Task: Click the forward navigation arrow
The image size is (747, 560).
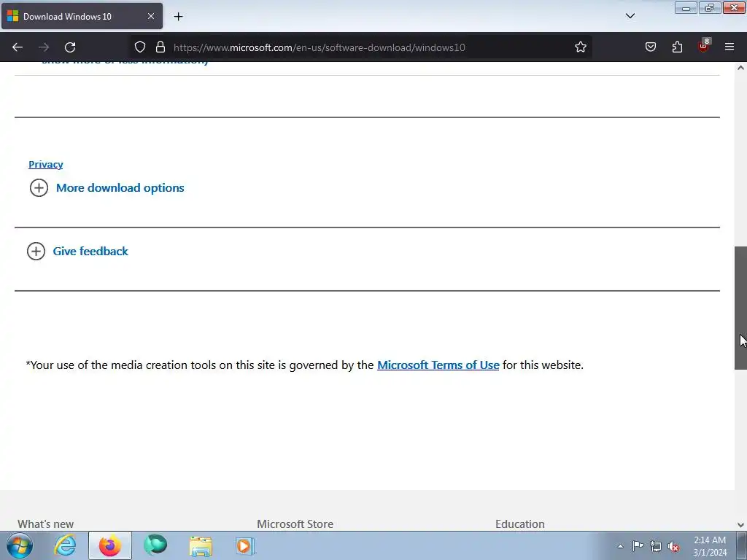Action: pos(44,47)
